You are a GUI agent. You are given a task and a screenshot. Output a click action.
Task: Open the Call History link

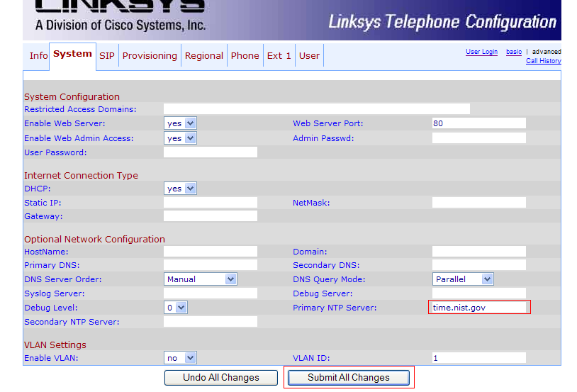[543, 61]
